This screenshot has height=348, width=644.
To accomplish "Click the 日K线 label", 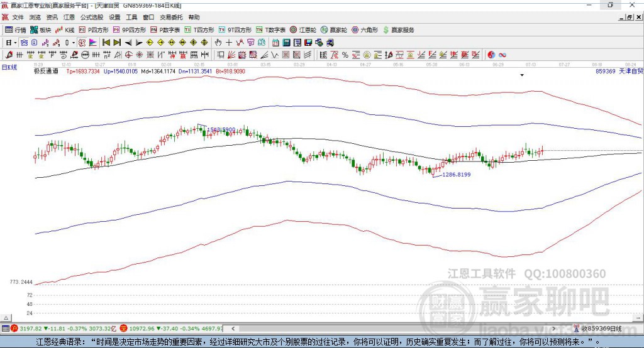I will (9, 68).
